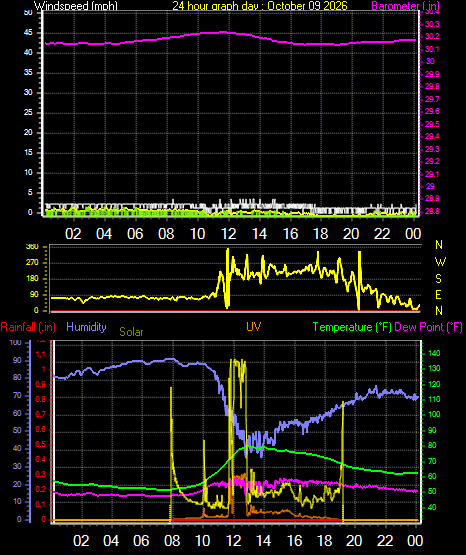Click "45" on the windspeed scale
Image resolution: width=466 pixels, height=555 pixels.
pos(28,33)
